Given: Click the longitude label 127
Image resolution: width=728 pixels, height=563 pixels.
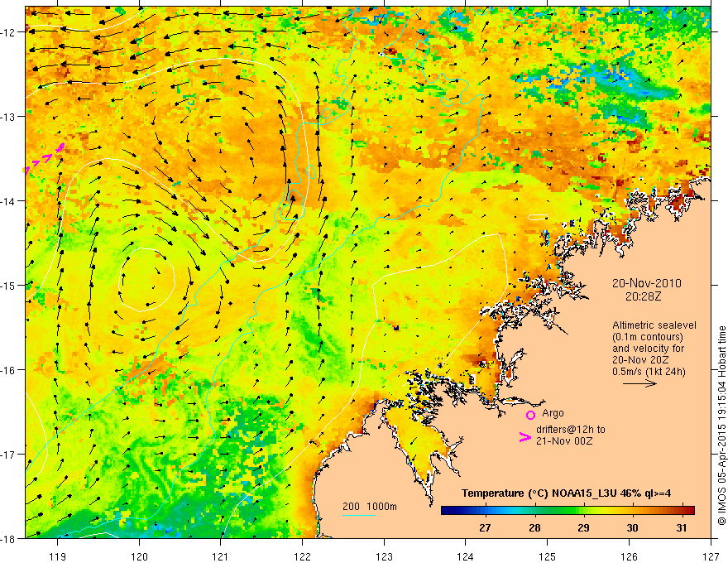Looking at the screenshot, I should (711, 556).
